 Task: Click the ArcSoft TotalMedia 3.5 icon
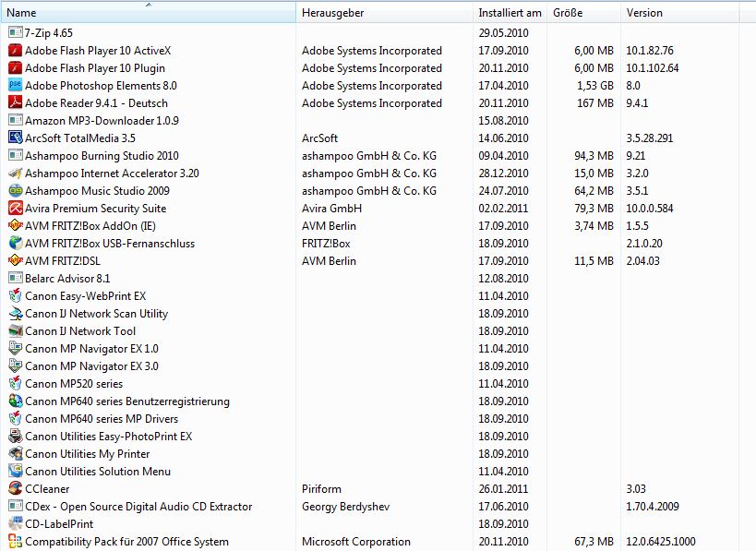[x=16, y=138]
